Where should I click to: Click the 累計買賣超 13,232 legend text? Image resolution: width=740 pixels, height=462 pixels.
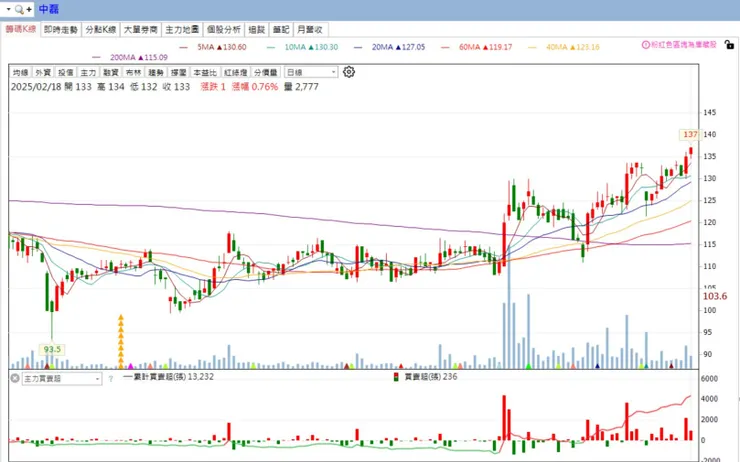click(x=169, y=377)
